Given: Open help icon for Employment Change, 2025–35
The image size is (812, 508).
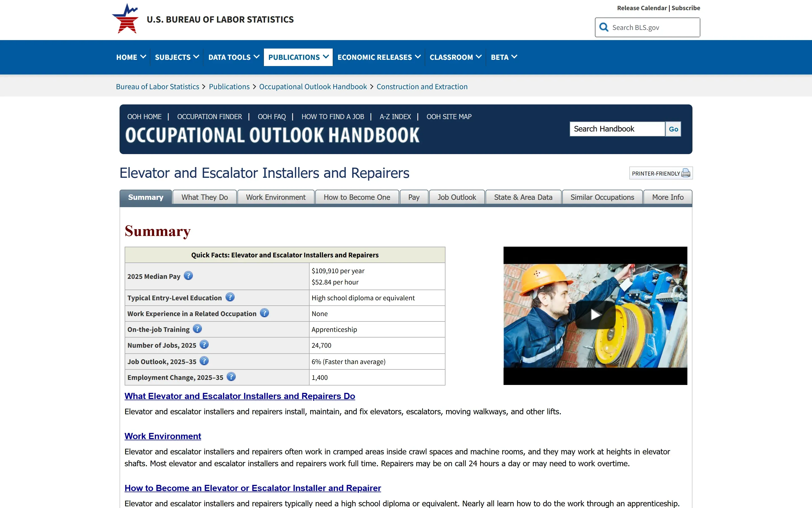Looking at the screenshot, I should point(231,377).
